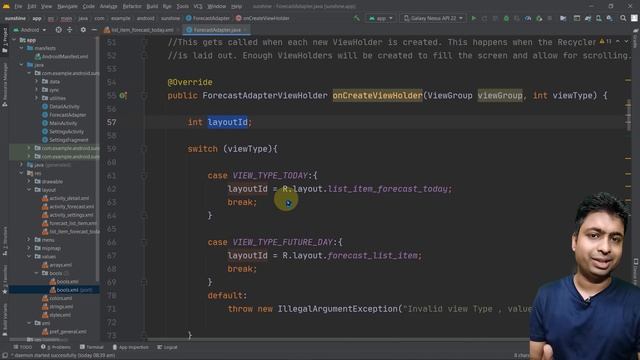Open the VCS menu
The width and height of the screenshot is (640, 360).
coord(198,6)
